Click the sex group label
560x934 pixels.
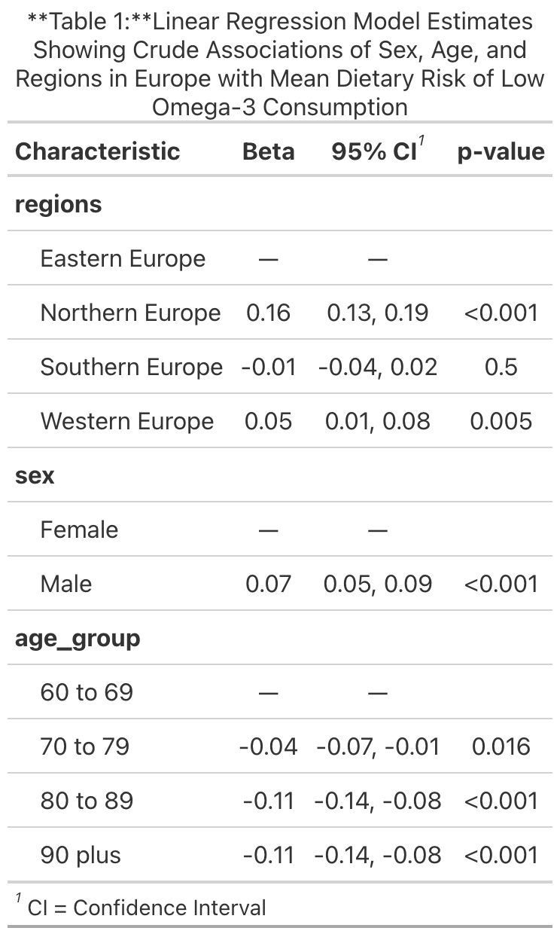point(35,475)
